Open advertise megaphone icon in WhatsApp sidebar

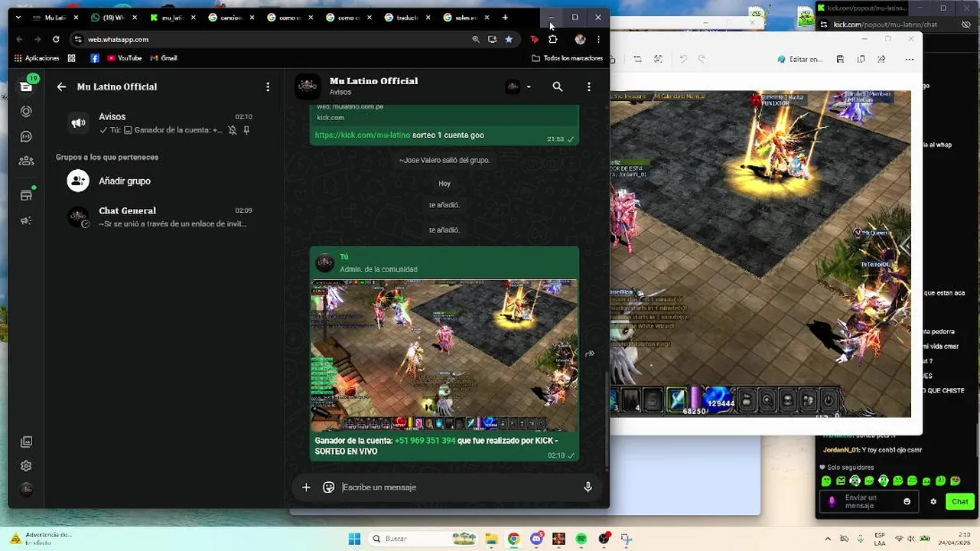(x=26, y=220)
